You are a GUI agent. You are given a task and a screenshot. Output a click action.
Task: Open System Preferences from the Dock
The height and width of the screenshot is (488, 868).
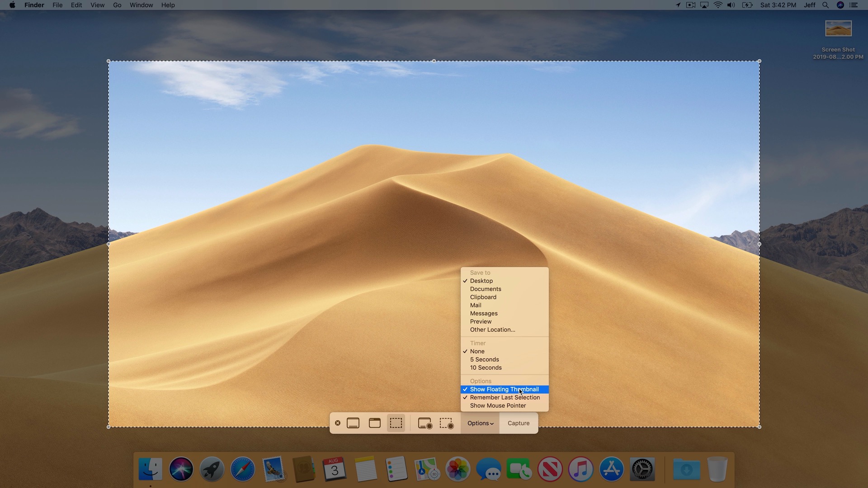click(642, 469)
